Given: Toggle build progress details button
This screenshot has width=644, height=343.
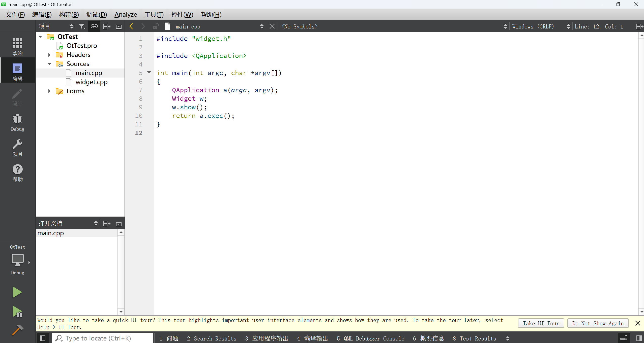Looking at the screenshot, I should pos(624,338).
